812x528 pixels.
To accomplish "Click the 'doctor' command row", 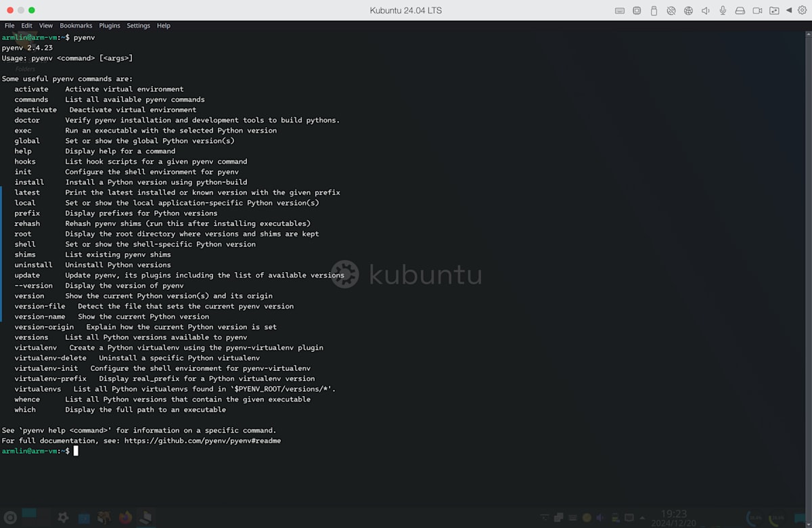I will pyautogui.click(x=177, y=120).
